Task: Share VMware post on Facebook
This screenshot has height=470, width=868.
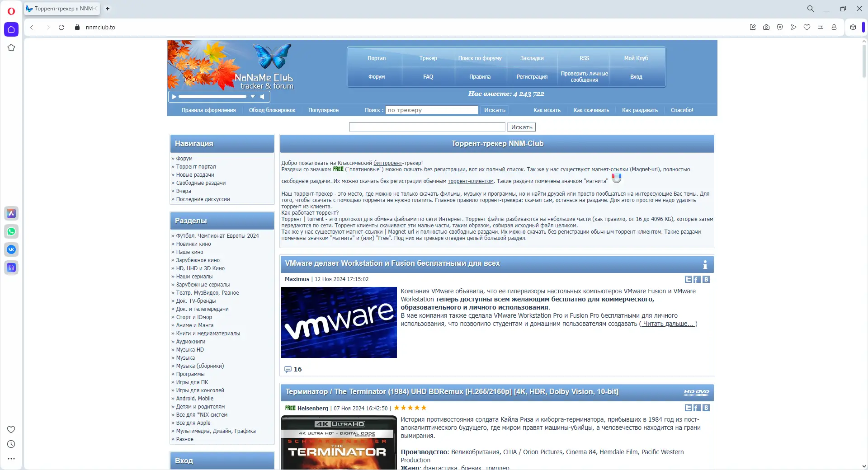Action: pos(697,279)
